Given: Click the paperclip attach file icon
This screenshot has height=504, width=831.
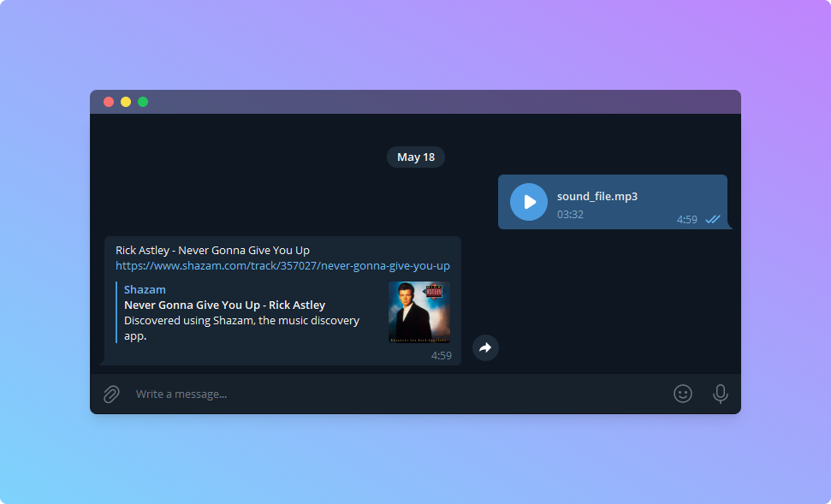Looking at the screenshot, I should click(111, 394).
